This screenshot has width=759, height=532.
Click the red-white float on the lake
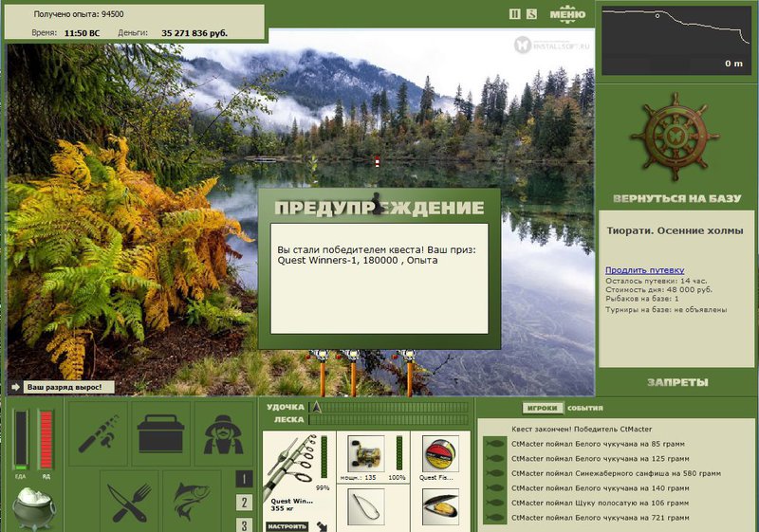coord(377,161)
